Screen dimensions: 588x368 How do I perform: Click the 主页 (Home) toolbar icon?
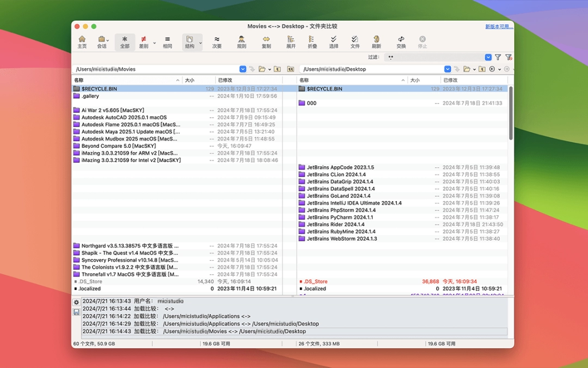point(82,42)
